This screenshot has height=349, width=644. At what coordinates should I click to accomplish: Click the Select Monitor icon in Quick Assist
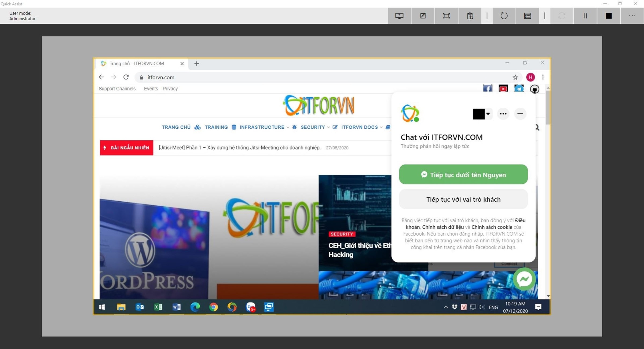[x=399, y=16]
